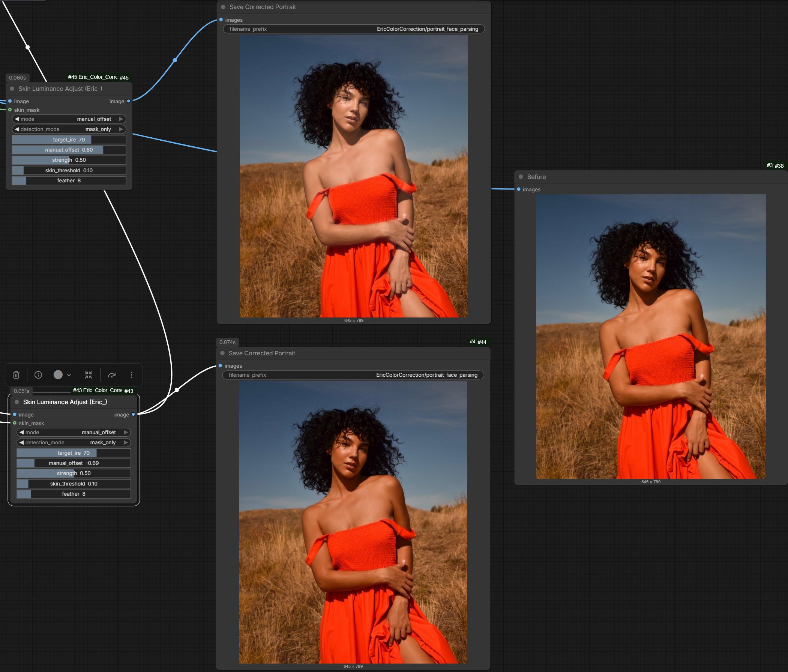Open the Before node preview image
788x672 pixels.
(x=651, y=337)
